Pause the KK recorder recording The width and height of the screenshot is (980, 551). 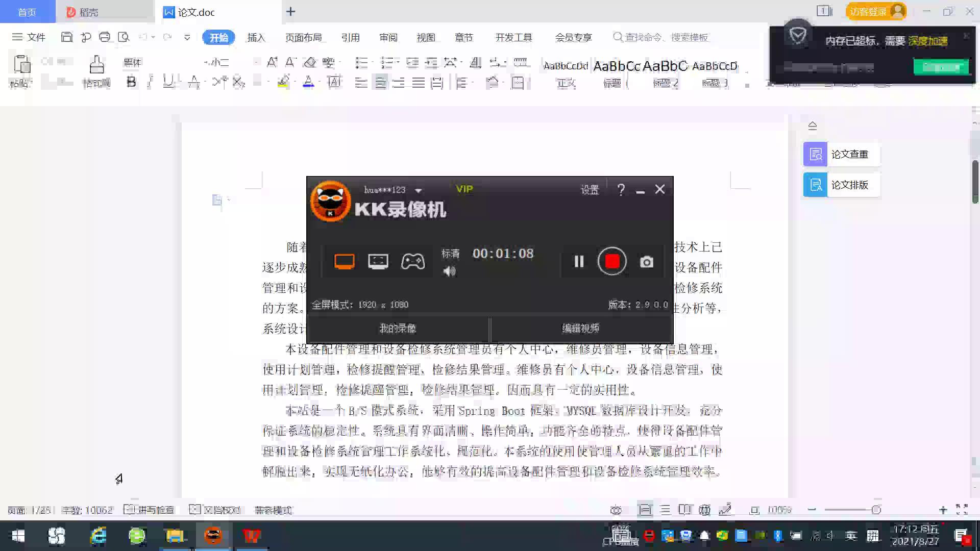[578, 262]
